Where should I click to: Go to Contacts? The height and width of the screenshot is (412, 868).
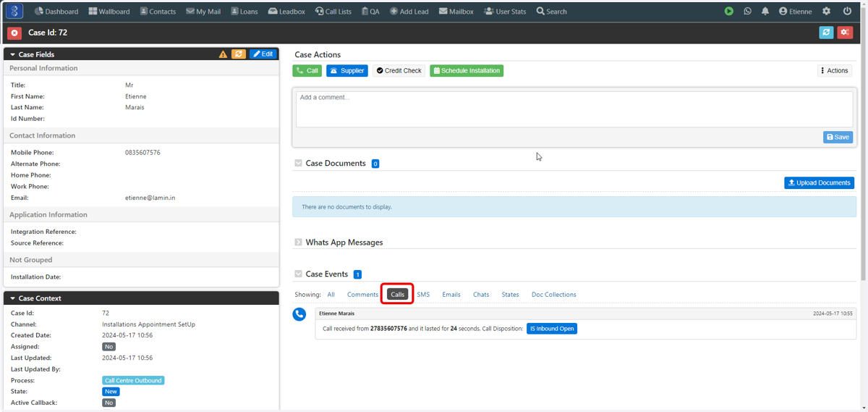click(158, 12)
